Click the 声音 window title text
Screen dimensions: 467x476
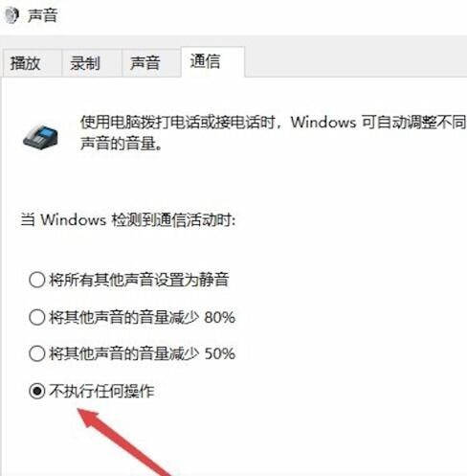(x=42, y=15)
